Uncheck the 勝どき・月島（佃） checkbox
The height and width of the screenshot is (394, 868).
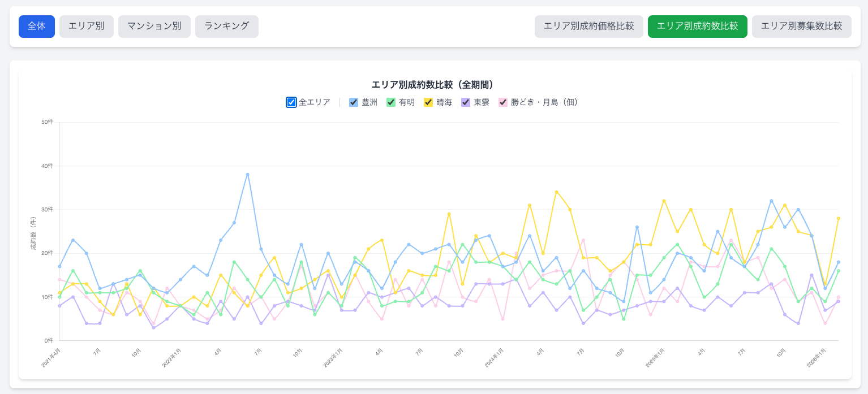point(503,102)
